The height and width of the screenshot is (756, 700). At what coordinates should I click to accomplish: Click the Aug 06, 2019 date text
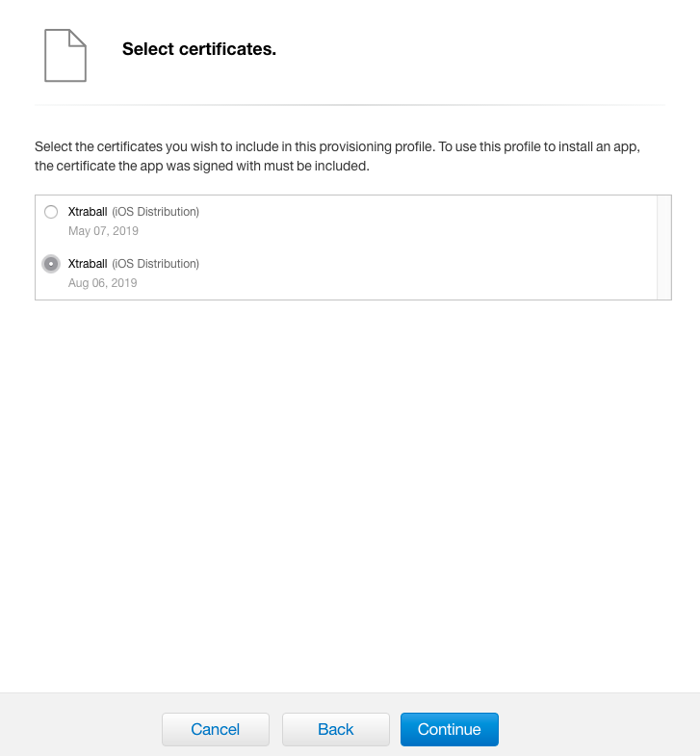click(x=103, y=283)
